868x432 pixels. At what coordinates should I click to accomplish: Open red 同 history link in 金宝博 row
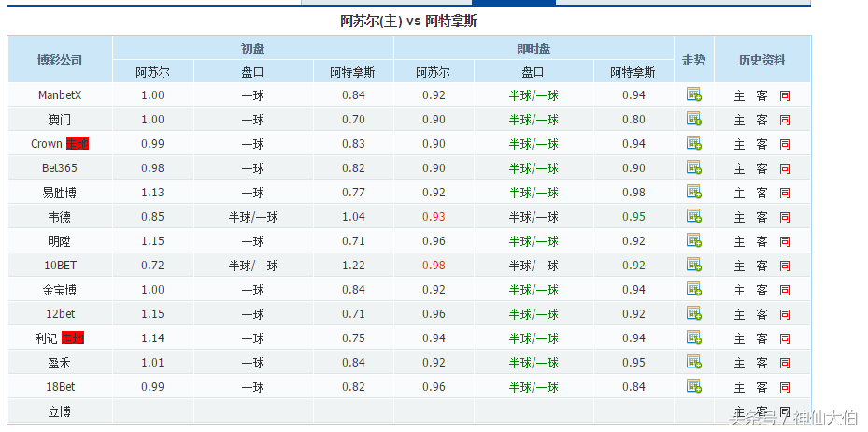tap(785, 290)
